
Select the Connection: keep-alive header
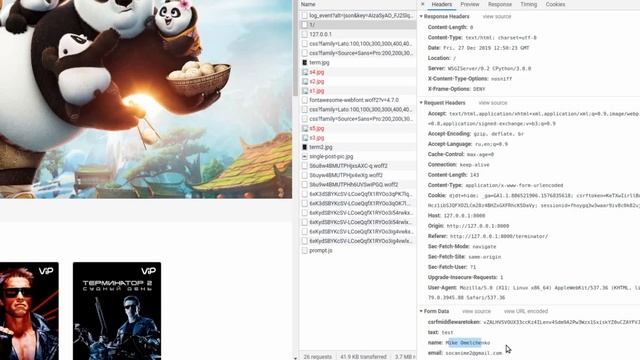pos(458,164)
